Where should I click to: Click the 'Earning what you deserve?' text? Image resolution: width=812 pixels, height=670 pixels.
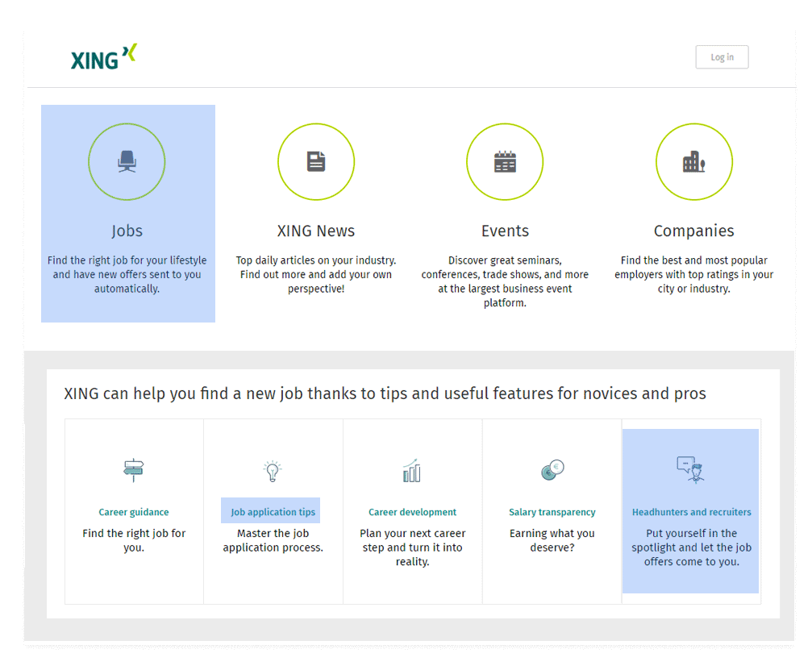click(x=552, y=540)
